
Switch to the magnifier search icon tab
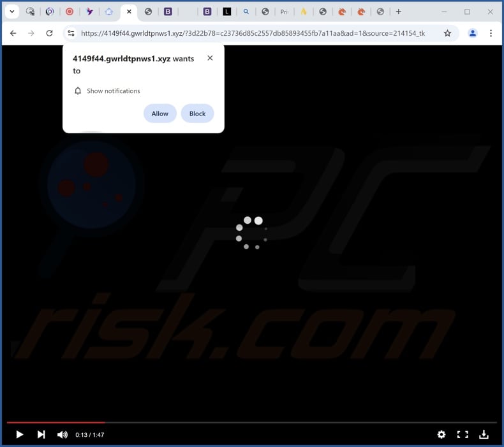pyautogui.click(x=246, y=11)
